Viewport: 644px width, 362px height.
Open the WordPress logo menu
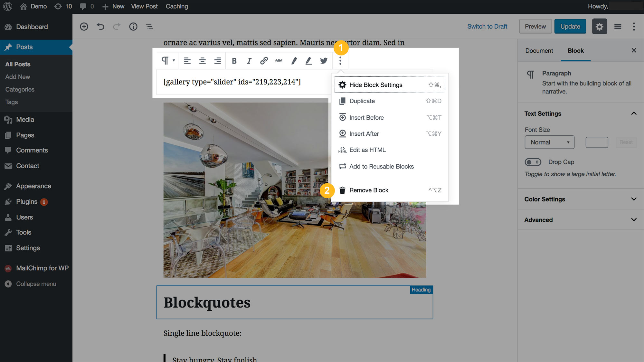point(7,6)
